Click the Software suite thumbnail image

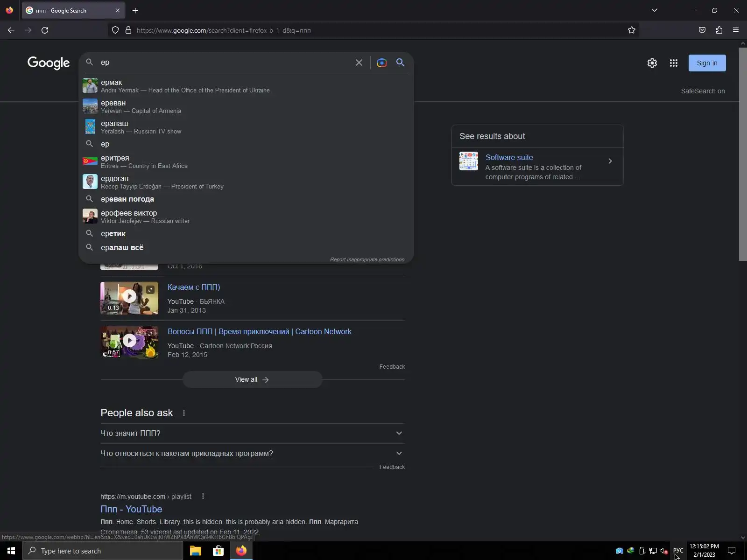[x=469, y=161]
